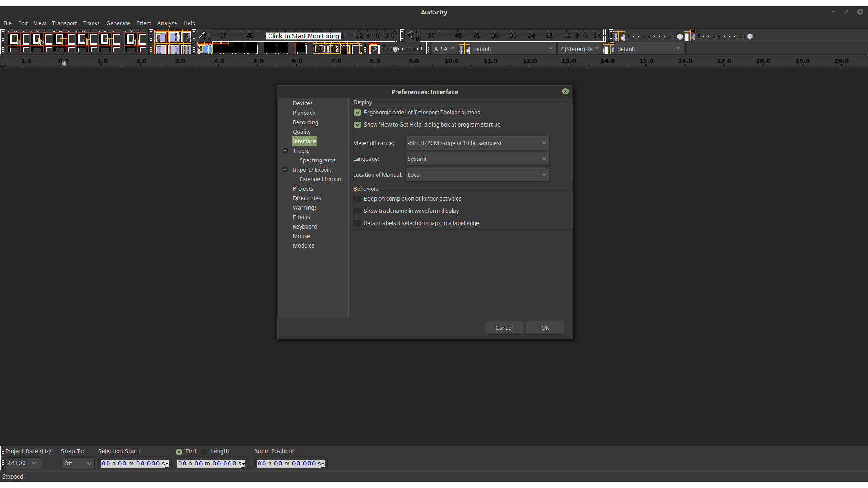The image size is (868, 488).
Task: Select the Multi-Tool mode
Action: pyautogui.click(x=186, y=49)
